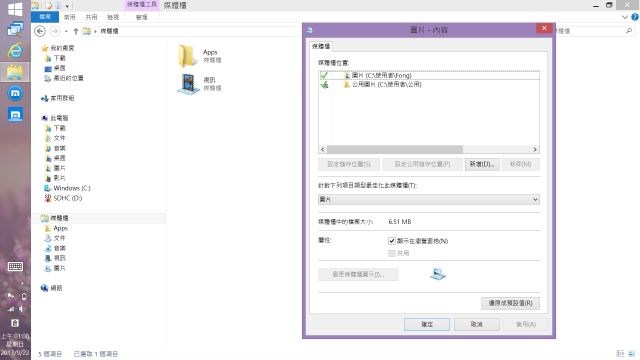640x360 pixels.
Task: Open the 管理 Manage ribbon tab
Action: click(142, 17)
